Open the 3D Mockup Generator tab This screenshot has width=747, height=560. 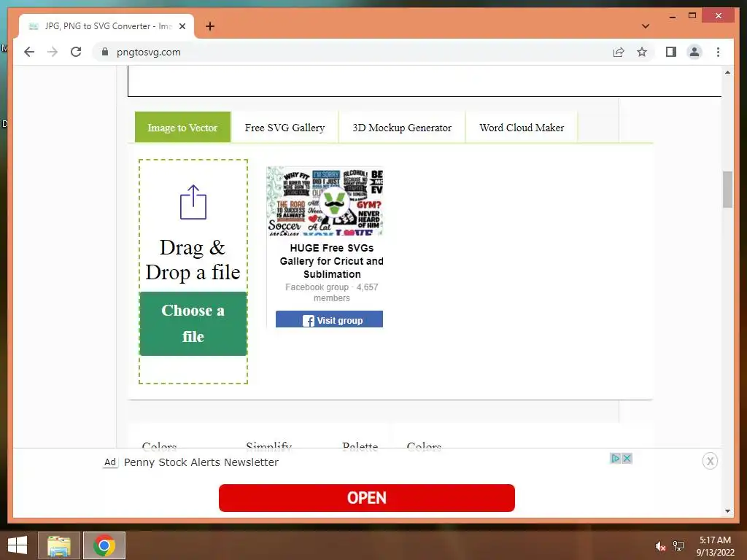[402, 127]
